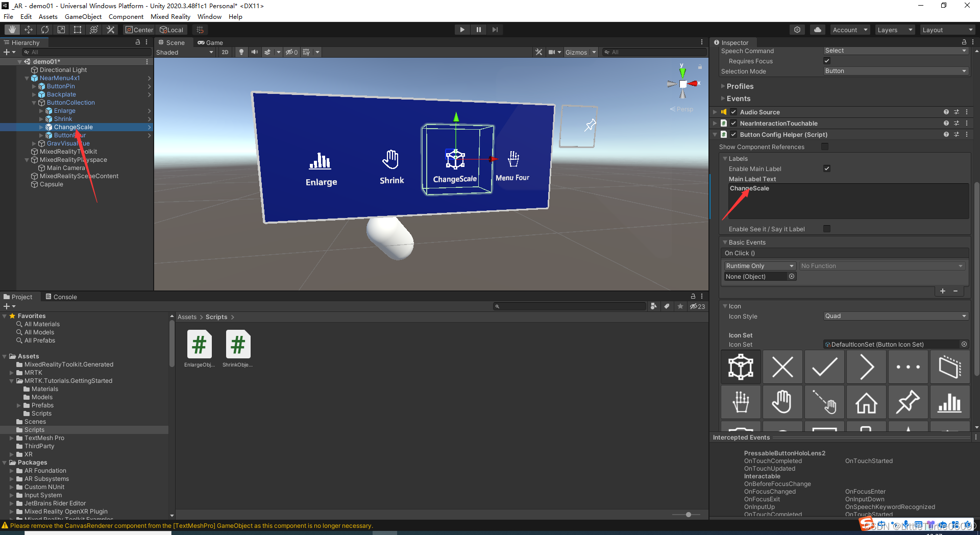Click the Step frame button
Viewport: 980px width, 535px height.
(495, 30)
